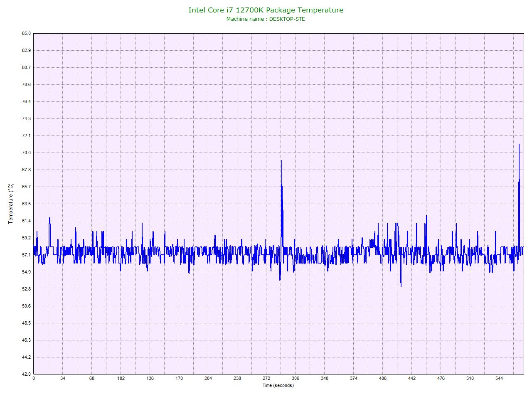Click the 442 second tick label

tap(412, 378)
